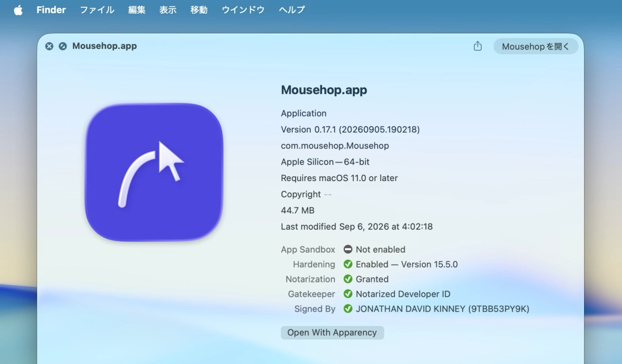
Task: Click the Version 0.17.1 (20260905.190218) text
Action: coord(350,130)
